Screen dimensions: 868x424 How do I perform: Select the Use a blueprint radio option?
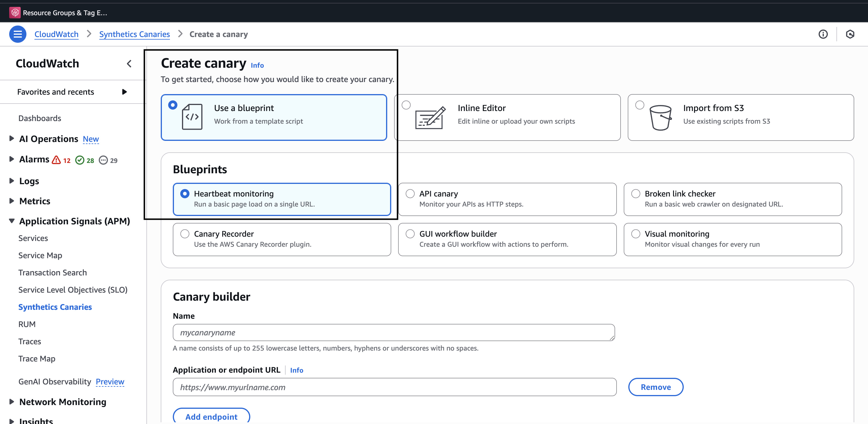[x=173, y=105]
